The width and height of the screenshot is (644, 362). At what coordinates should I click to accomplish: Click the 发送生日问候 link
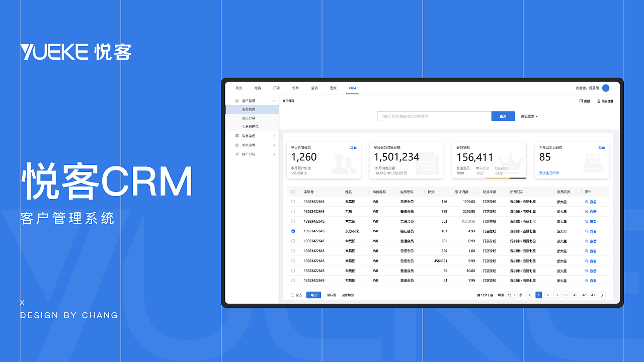click(x=549, y=173)
